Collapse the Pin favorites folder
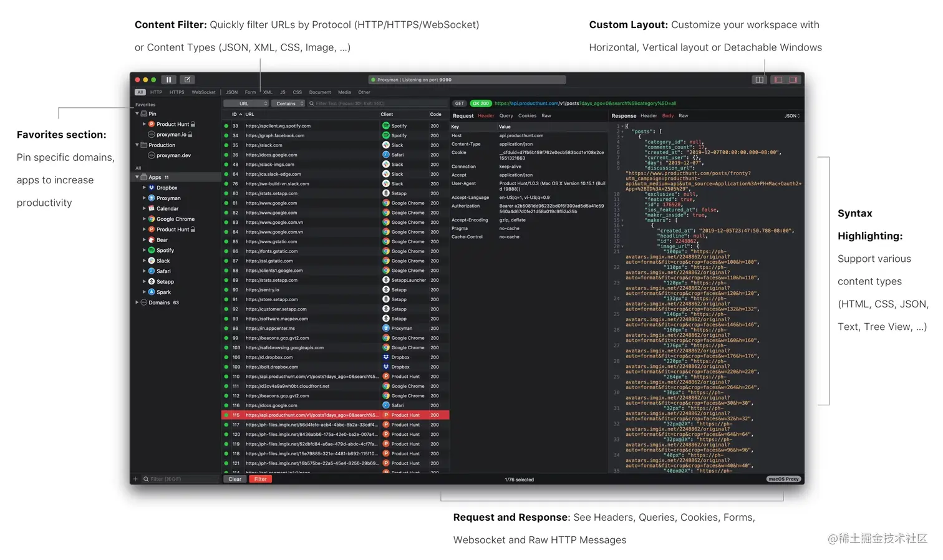The image size is (943, 560). tap(137, 114)
